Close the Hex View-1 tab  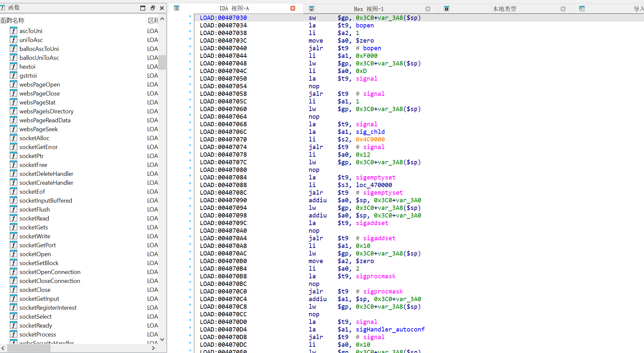428,9
